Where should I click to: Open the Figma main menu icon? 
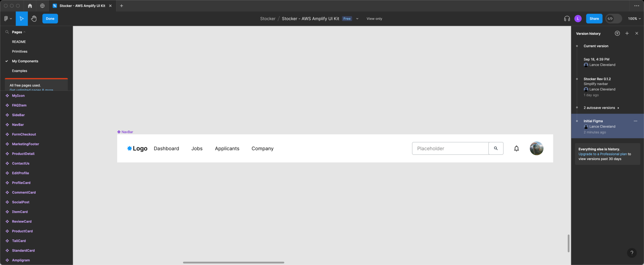[x=8, y=19]
